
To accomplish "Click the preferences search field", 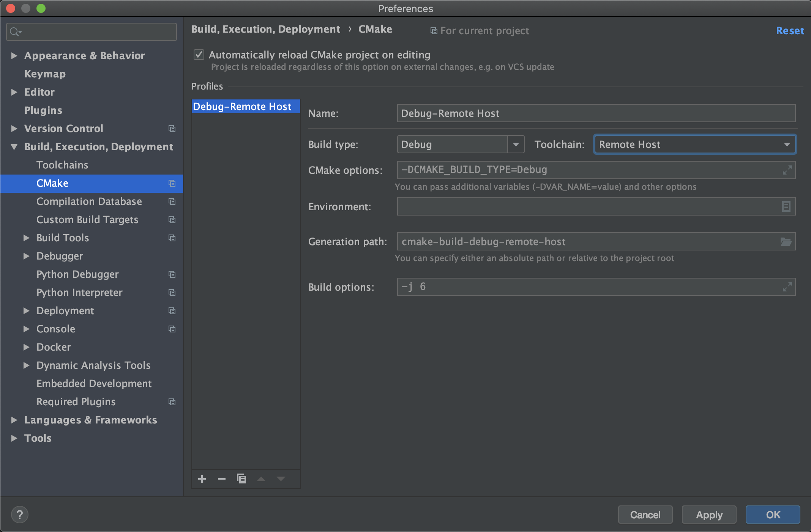I will tap(95, 32).
